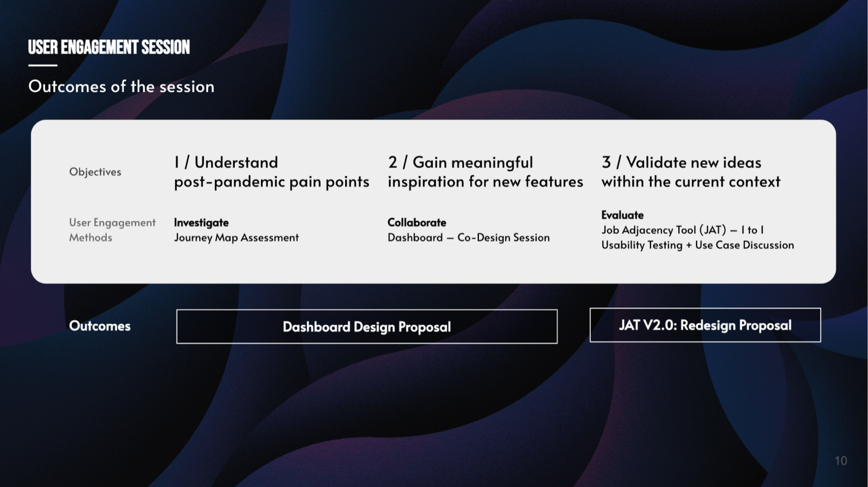Select the Journey Map Assessment text
This screenshot has width=868, height=487.
click(x=236, y=238)
